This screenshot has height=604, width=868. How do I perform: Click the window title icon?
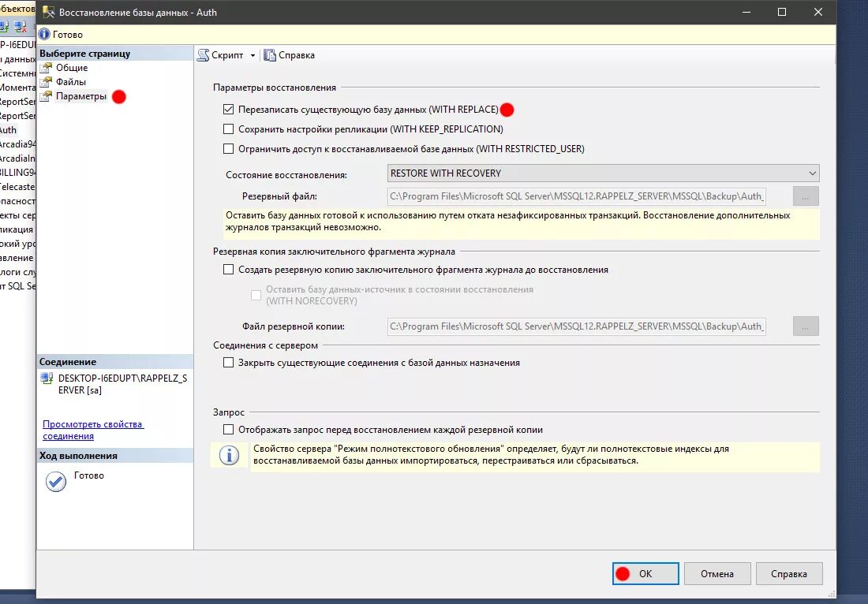49,12
